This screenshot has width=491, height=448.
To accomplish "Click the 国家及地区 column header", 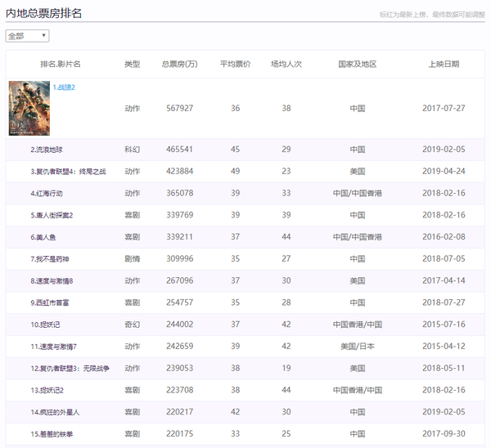I will pyautogui.click(x=358, y=64).
